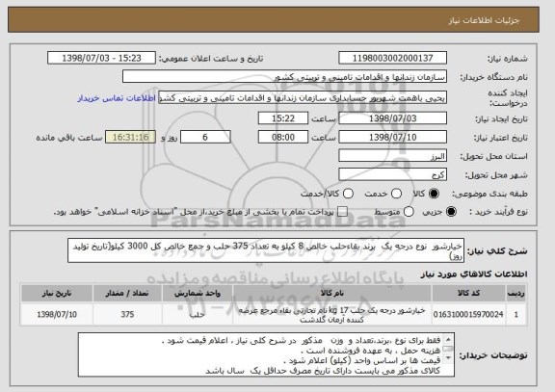Select the جزیی purchase process radio
This screenshot has height=392, width=555.
point(451,212)
